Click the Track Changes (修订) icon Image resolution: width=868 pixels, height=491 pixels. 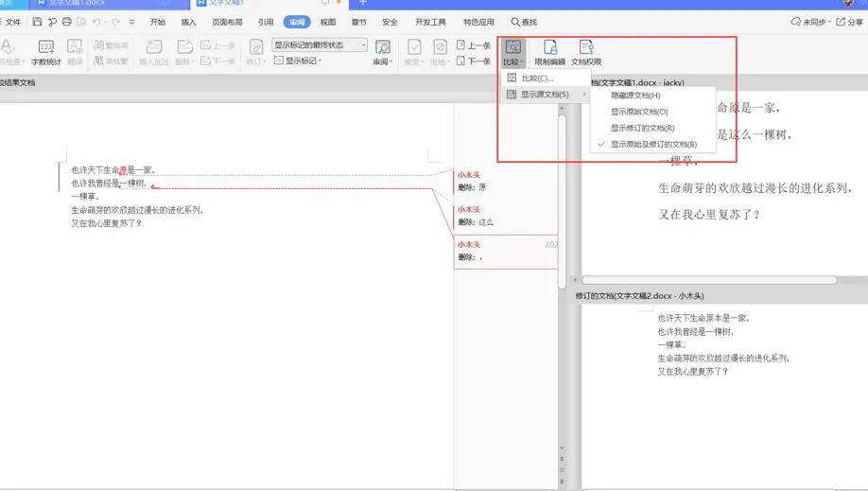point(255,52)
